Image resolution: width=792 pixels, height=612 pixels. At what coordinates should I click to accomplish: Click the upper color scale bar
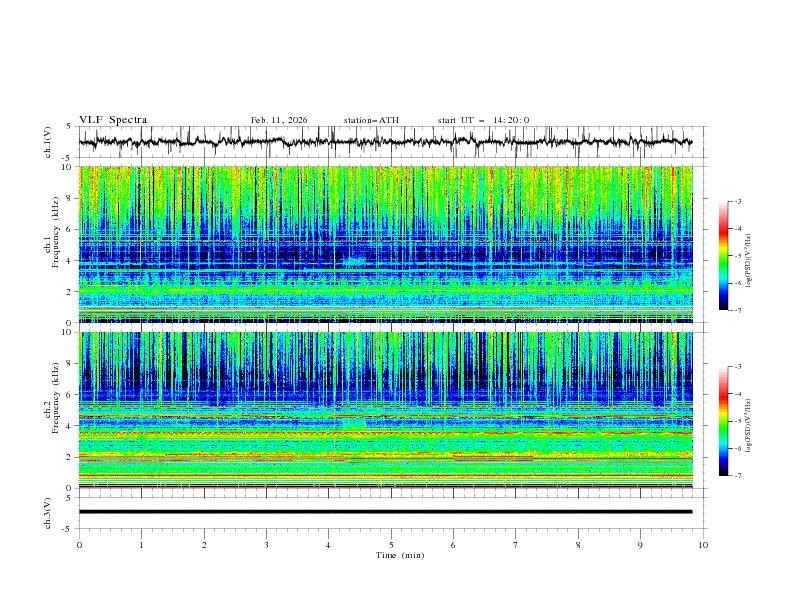coord(724,255)
